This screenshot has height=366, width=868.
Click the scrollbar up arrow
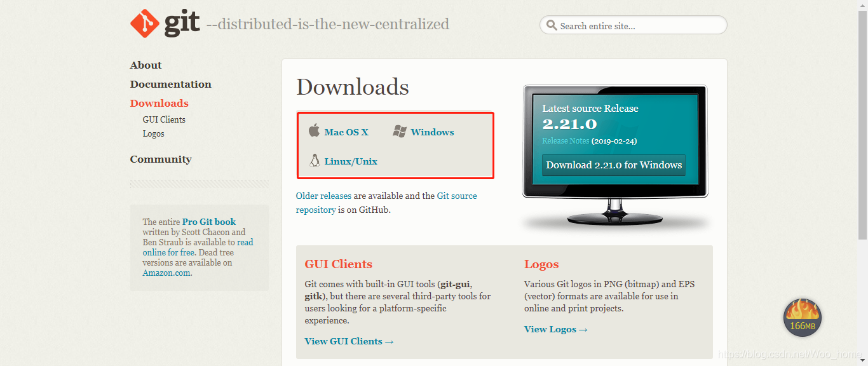[x=862, y=4]
